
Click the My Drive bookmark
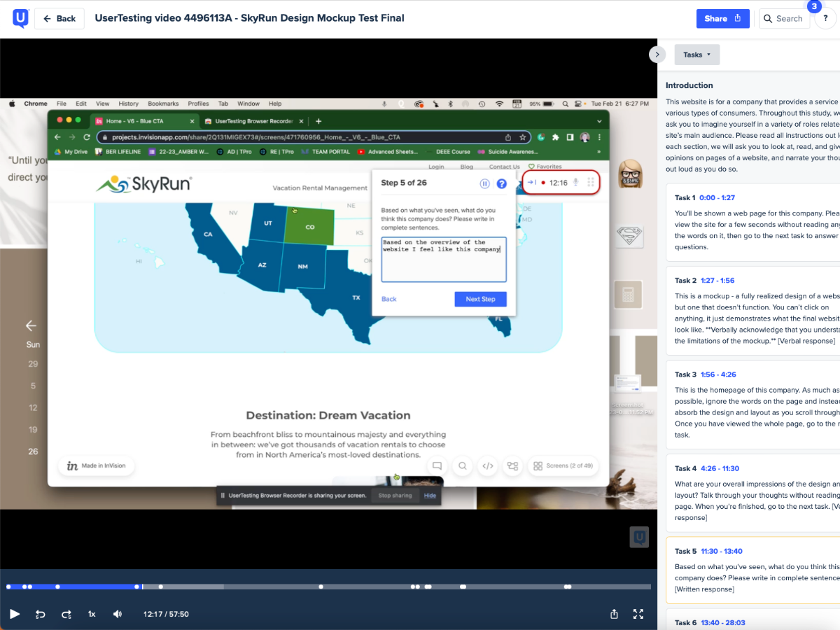coord(71,151)
